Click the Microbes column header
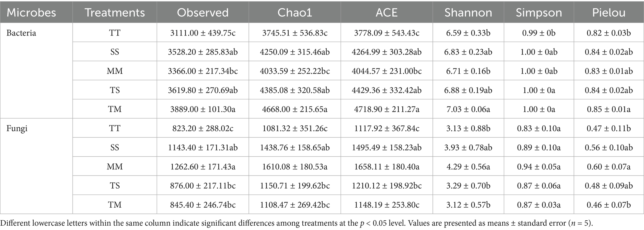This screenshot has width=644, height=230. click(x=31, y=12)
